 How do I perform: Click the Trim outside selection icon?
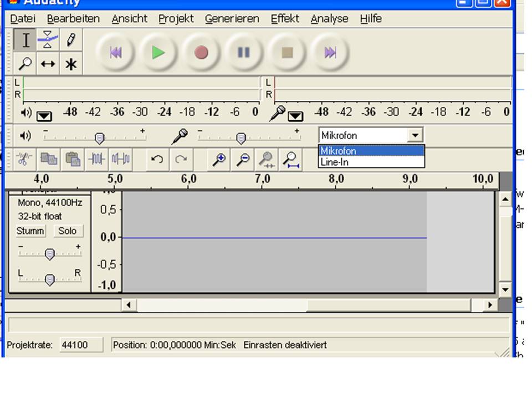click(x=96, y=159)
